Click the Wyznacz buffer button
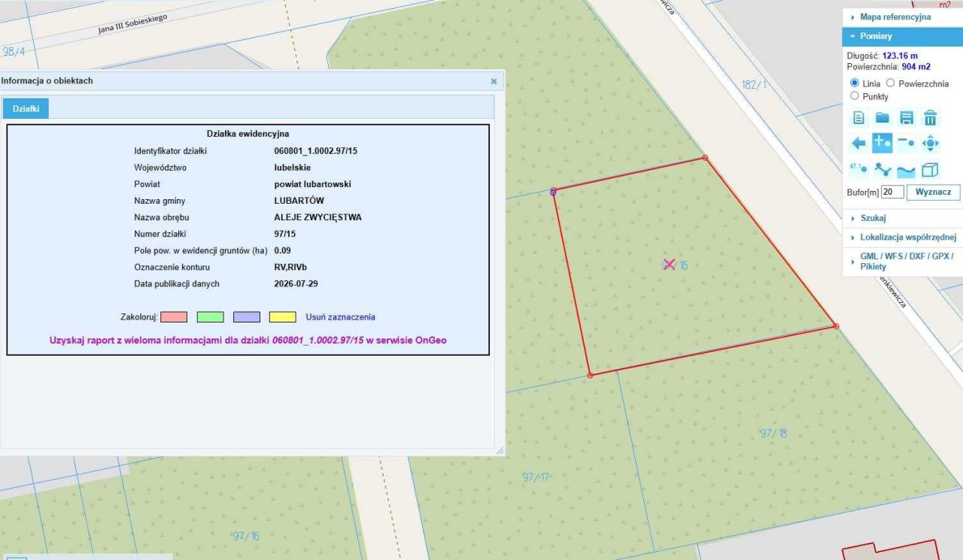Screen dimensions: 963x560 tap(933, 192)
